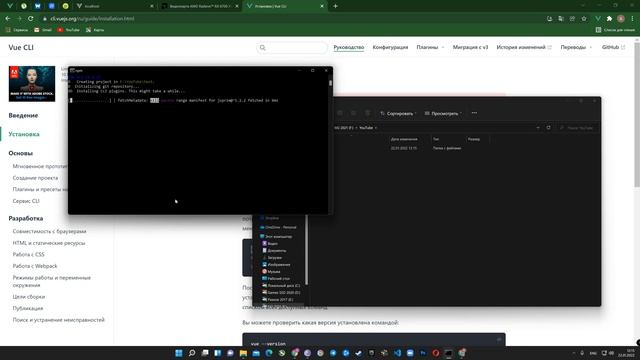The height and width of the screenshot is (360, 640).
Task: Open Загрузки in the Explorer tree
Action: [273, 258]
